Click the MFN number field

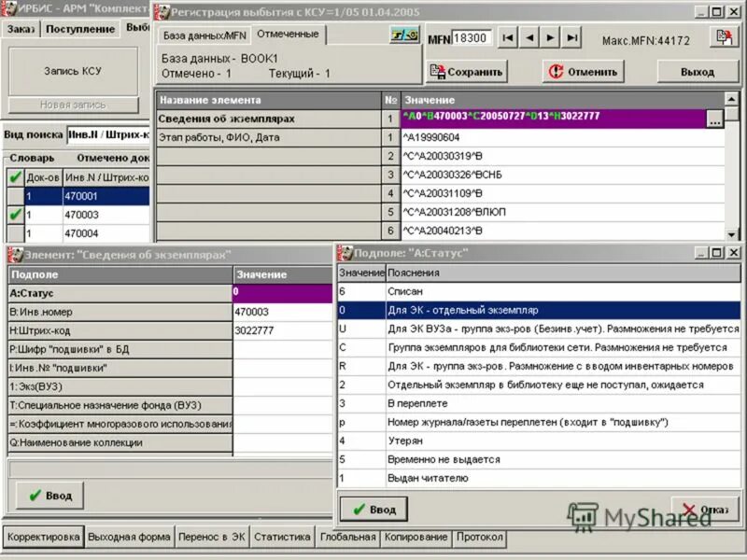pyautogui.click(x=472, y=38)
